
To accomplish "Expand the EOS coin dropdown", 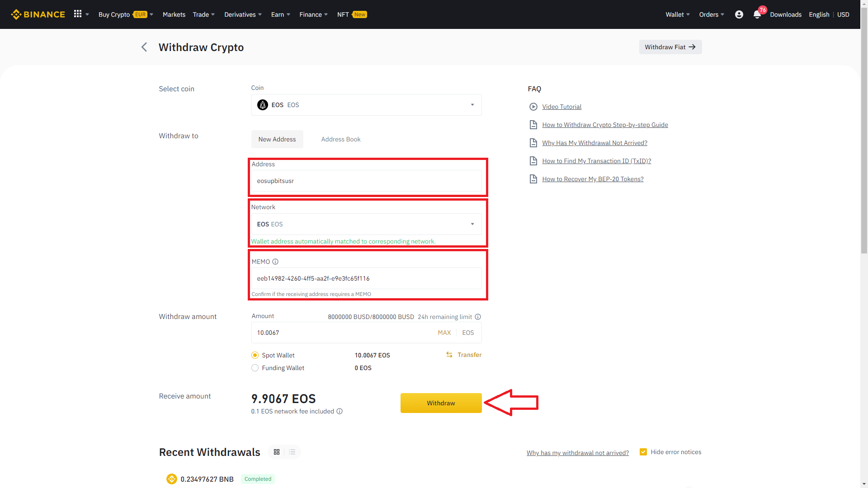I will click(x=366, y=105).
